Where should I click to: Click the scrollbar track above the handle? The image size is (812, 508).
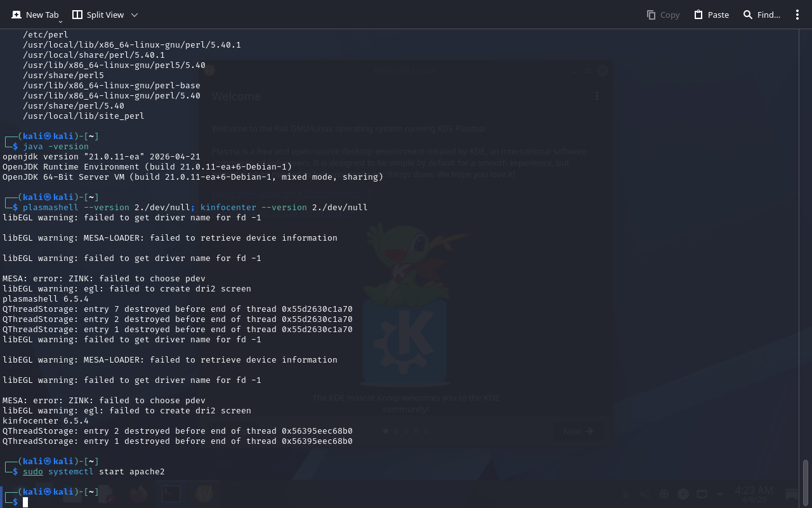[806, 254]
